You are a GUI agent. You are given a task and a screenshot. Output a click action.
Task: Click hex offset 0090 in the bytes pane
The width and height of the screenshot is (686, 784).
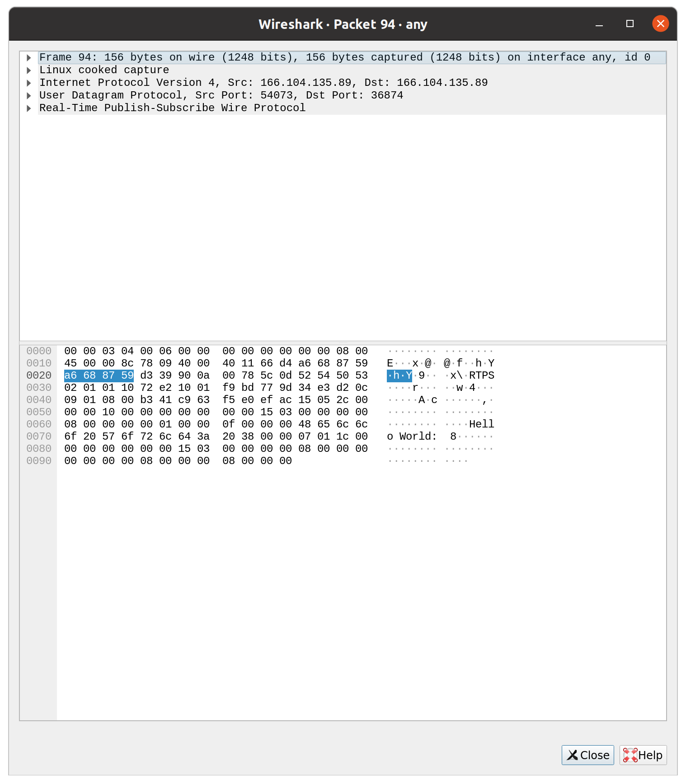[39, 461]
